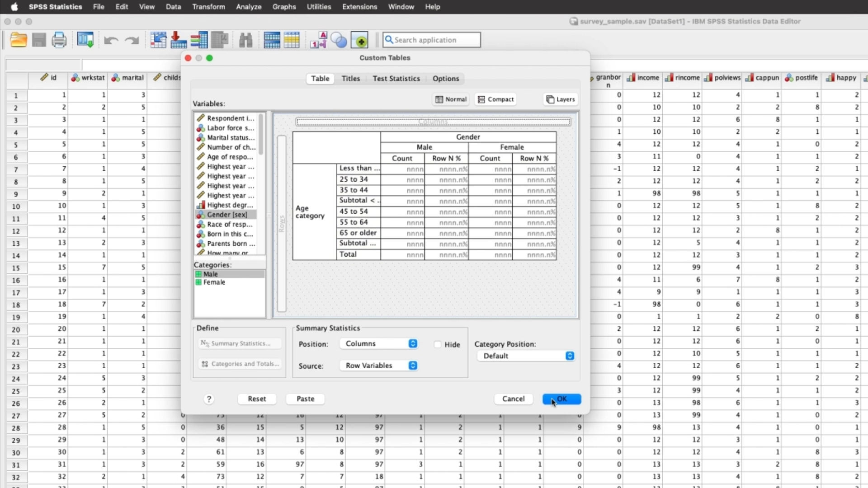Open Source dropdown showing Row Variables
This screenshot has width=868, height=488.
point(378,366)
